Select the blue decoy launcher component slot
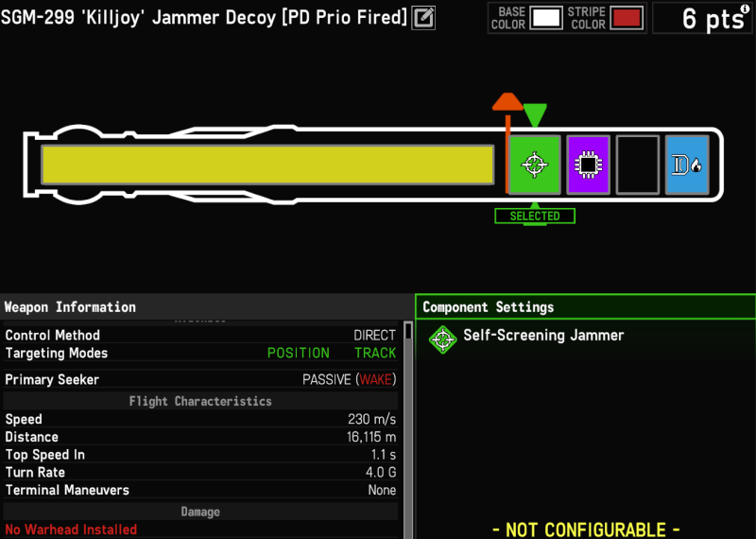 (x=687, y=165)
